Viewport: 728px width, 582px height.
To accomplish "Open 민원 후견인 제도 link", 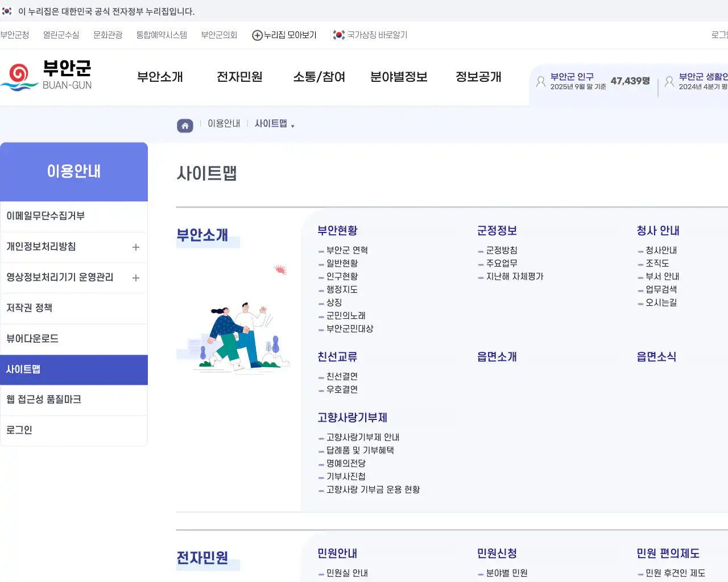I will tap(675, 573).
